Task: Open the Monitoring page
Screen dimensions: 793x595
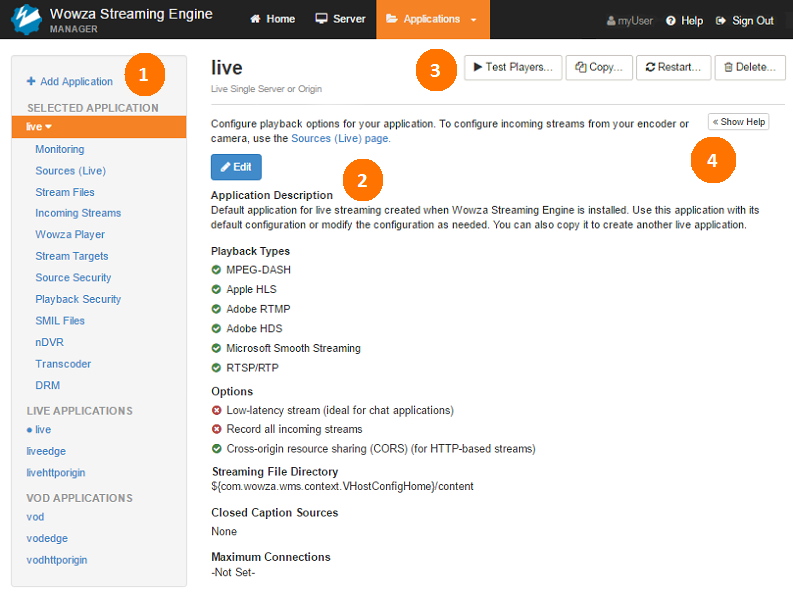Action: (60, 149)
